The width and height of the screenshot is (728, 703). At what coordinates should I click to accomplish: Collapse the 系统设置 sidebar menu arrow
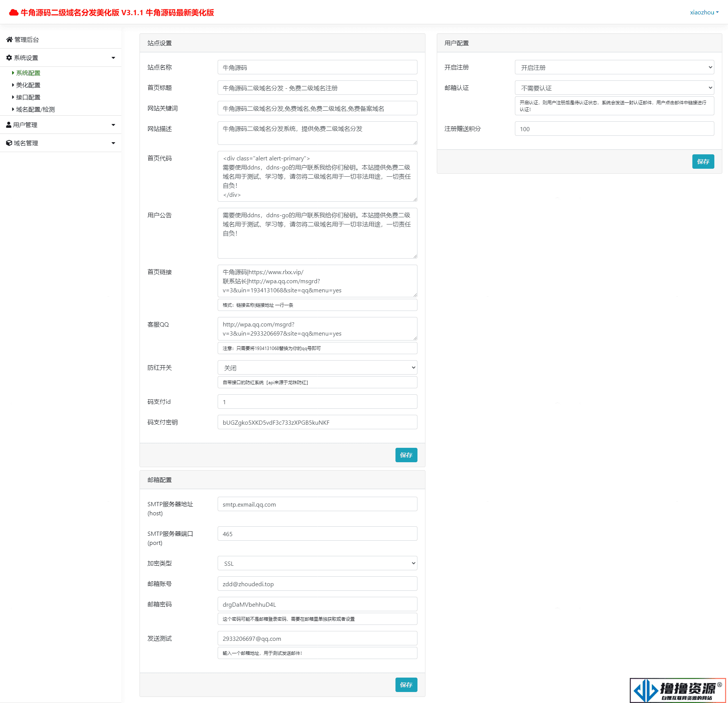pos(113,58)
